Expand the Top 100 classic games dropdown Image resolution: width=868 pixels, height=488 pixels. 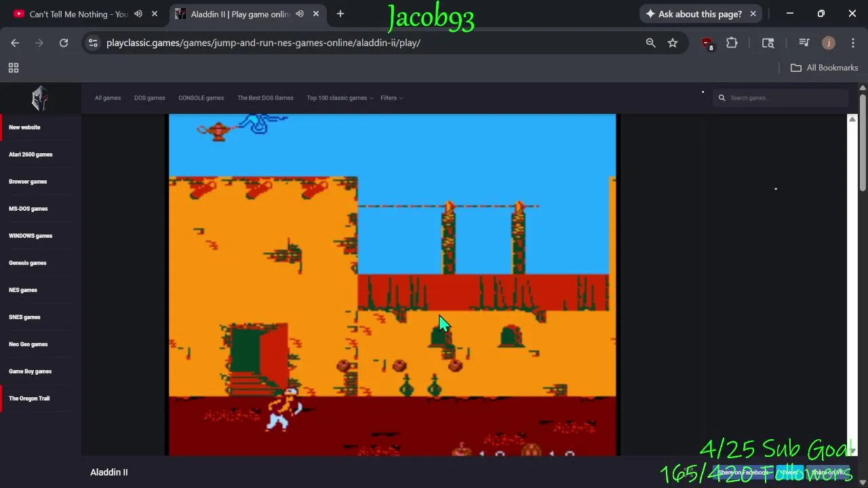tap(340, 98)
